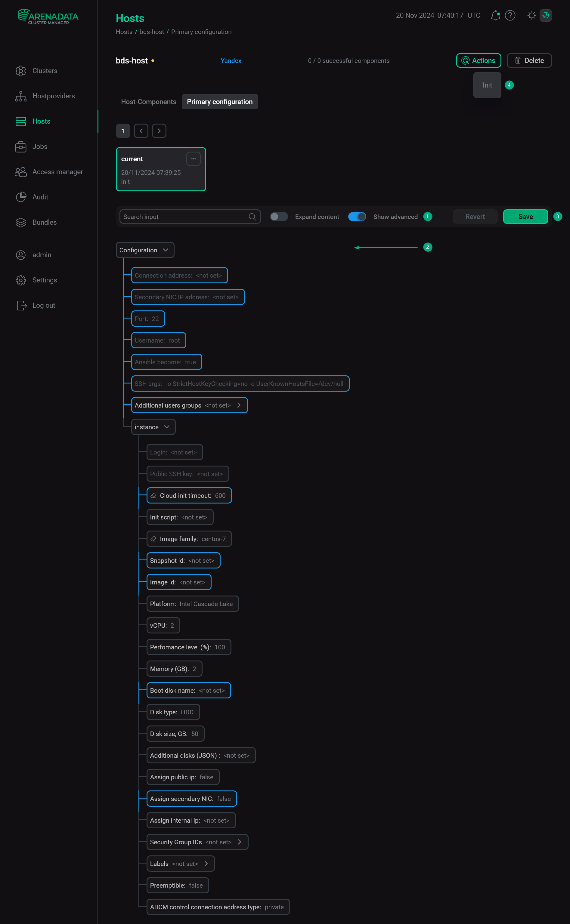Edit the vCPU: 2 field

163,626
